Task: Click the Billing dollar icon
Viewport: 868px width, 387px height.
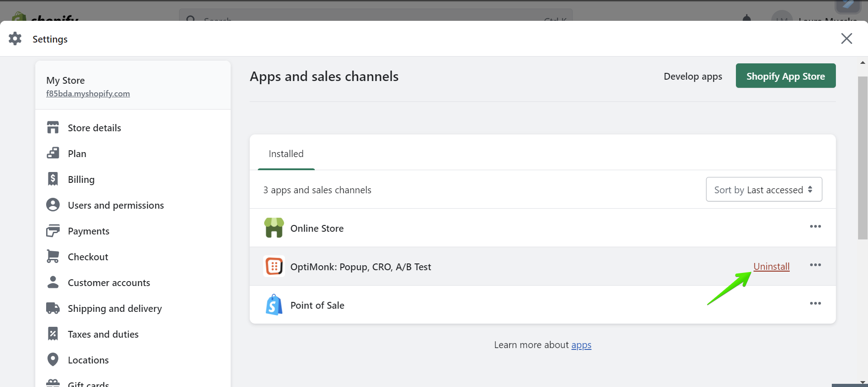Action: (x=53, y=179)
